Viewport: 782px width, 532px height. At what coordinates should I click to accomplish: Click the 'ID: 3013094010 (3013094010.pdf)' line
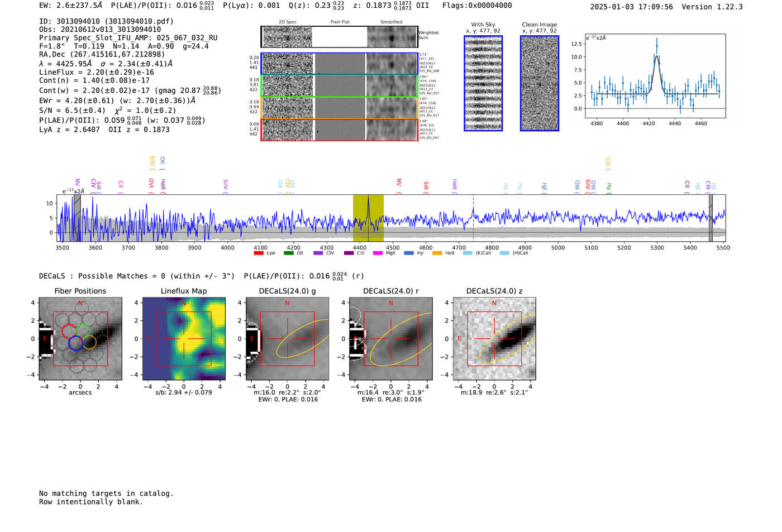point(106,21)
